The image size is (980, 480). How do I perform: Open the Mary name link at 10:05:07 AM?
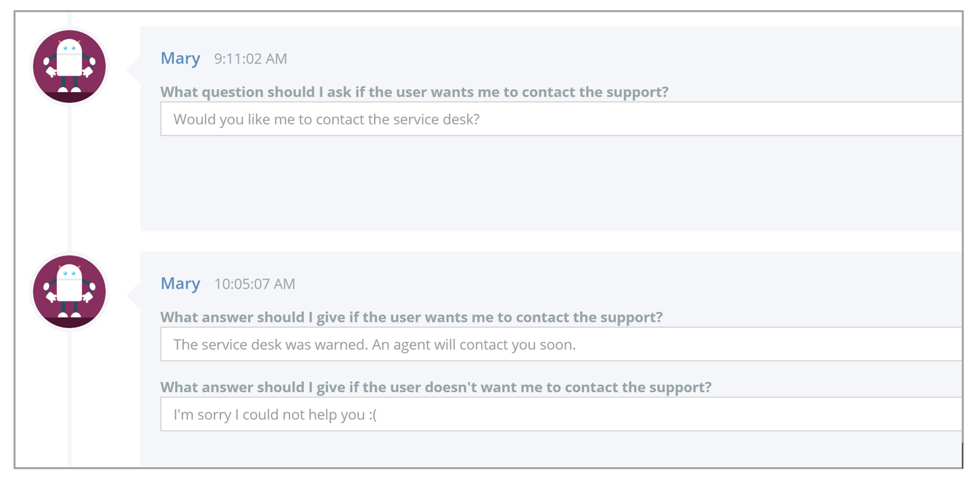[180, 284]
